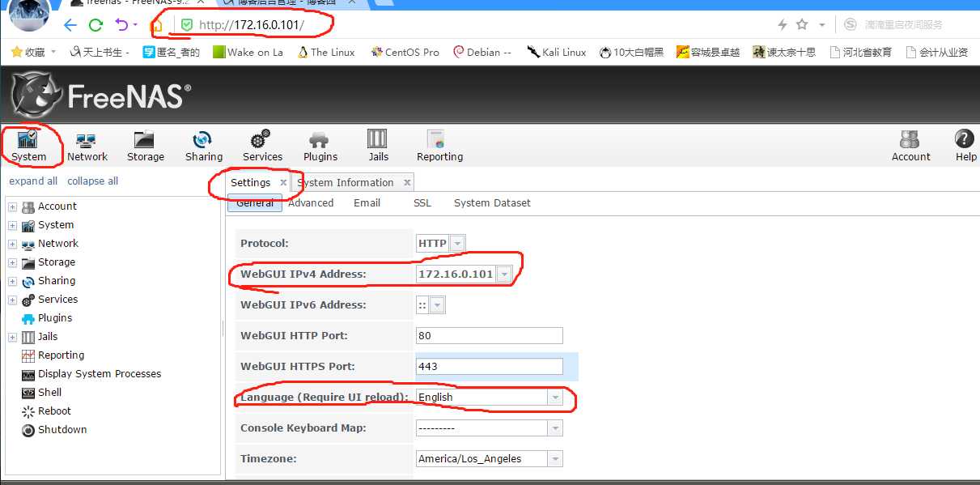Screen dimensions: 980x485
Task: Open the CentOS Pro bookmark
Action: [405, 52]
